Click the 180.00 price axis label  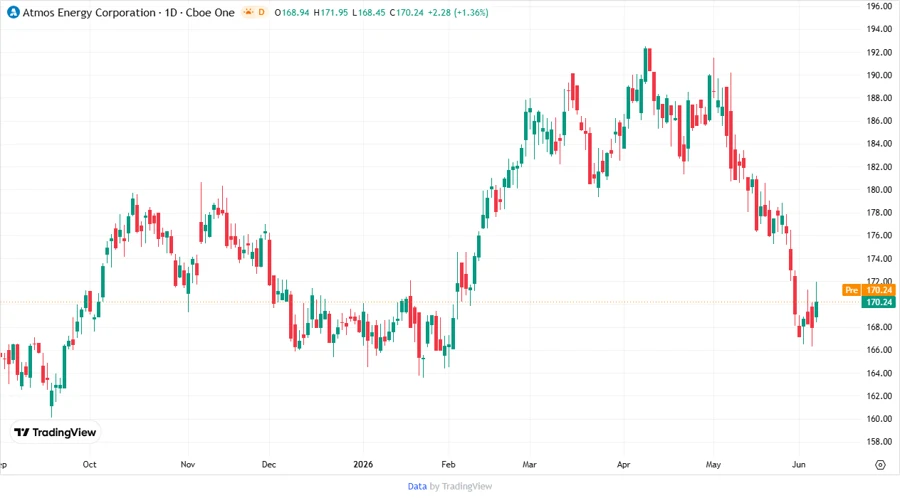click(x=879, y=189)
